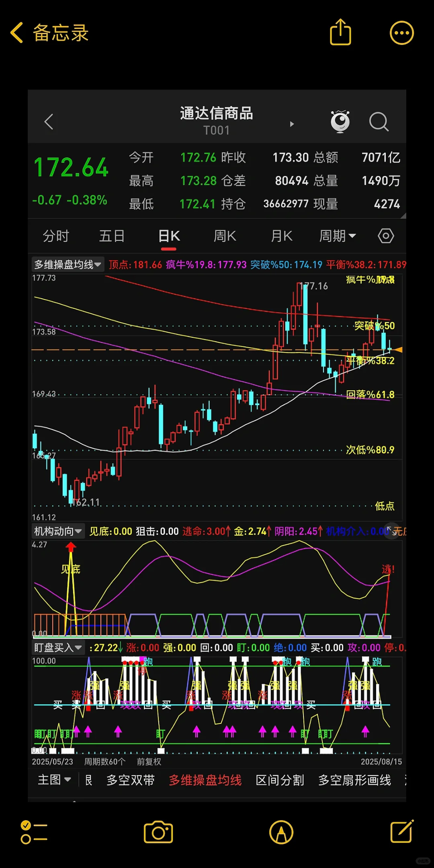Expand the 周期 period dropdown
The width and height of the screenshot is (434, 868).
[338, 236]
